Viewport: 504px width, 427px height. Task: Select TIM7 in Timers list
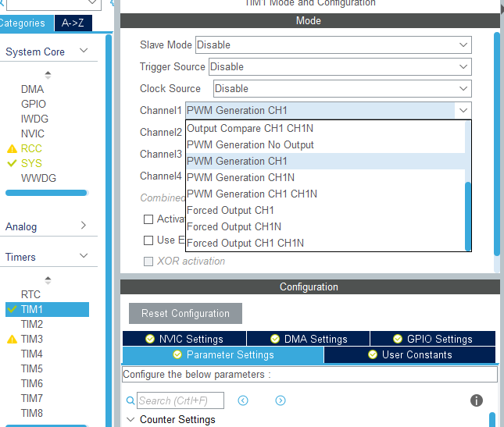click(x=32, y=398)
